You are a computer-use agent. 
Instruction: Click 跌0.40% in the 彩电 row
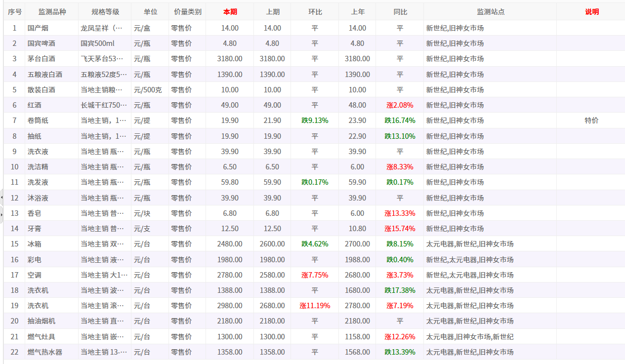click(x=400, y=260)
